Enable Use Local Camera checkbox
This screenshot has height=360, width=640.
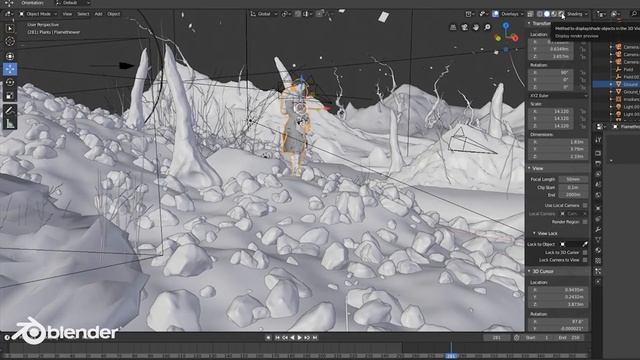pos(585,205)
